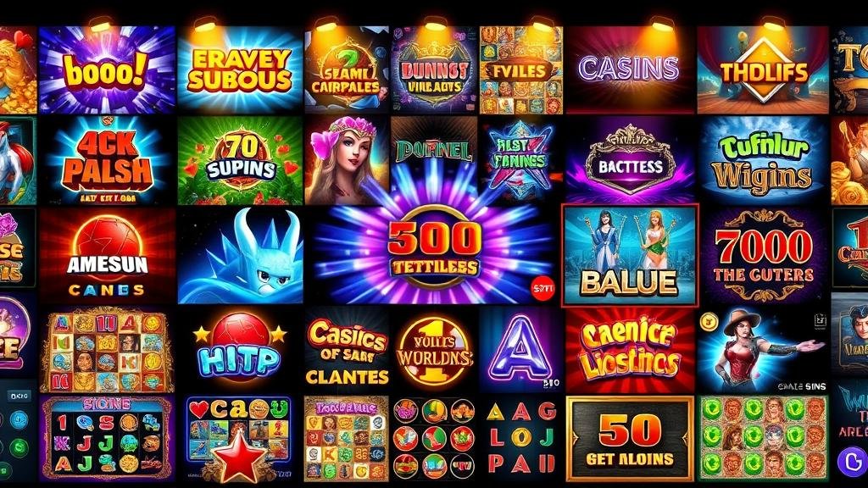The image size is (868, 488).
Task: Open the 'BACTTESS' badge game tile
Action: pyautogui.click(x=630, y=160)
